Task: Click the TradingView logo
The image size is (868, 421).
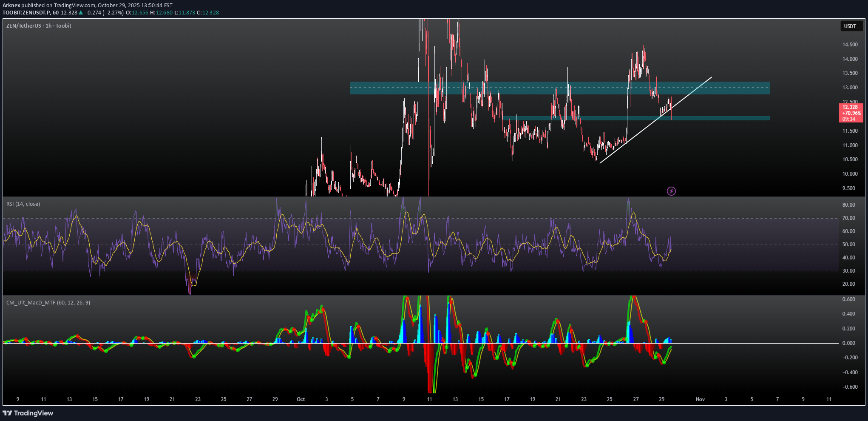Action: pos(28,413)
